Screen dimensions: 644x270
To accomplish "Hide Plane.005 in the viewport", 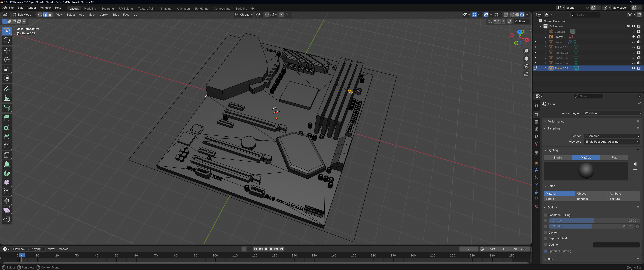I will pyautogui.click(x=633, y=68).
